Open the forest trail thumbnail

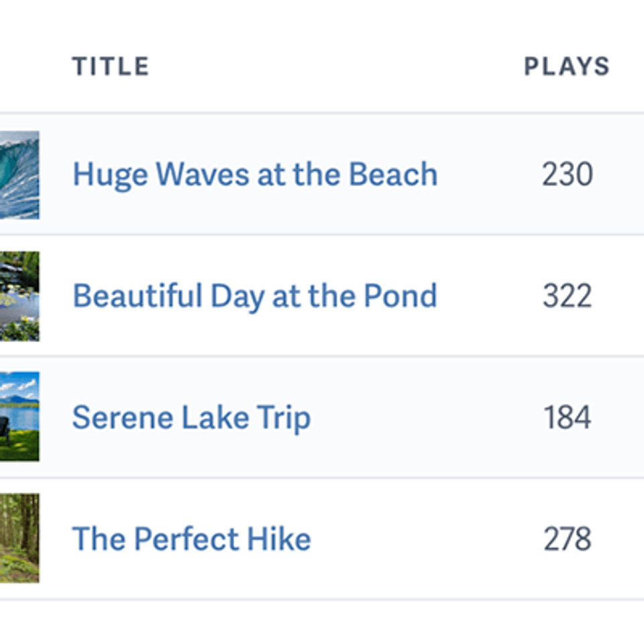tap(19, 538)
